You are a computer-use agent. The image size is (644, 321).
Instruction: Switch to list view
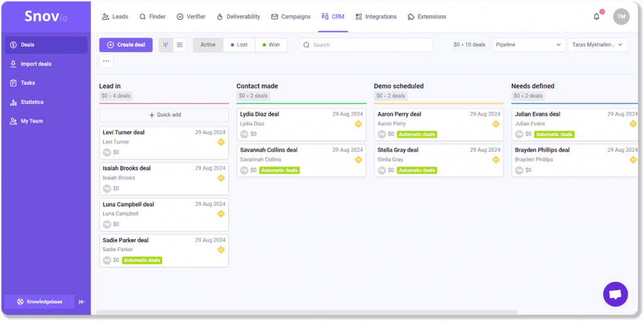pos(179,45)
